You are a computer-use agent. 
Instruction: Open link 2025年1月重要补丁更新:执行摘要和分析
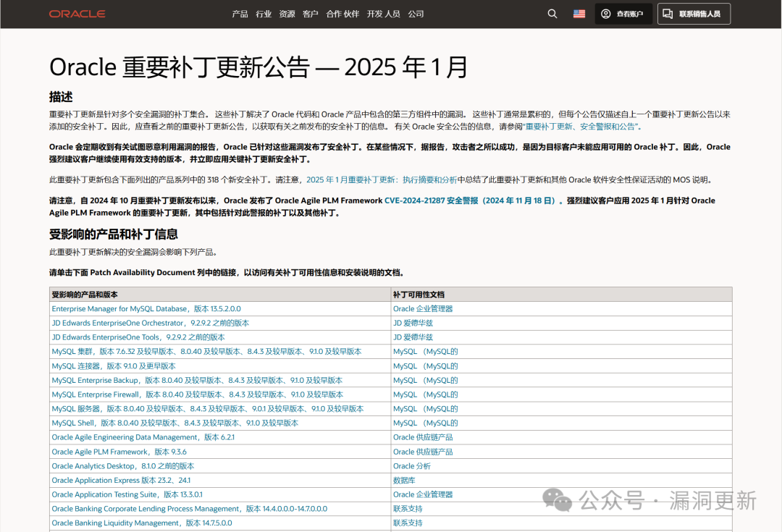click(382, 180)
